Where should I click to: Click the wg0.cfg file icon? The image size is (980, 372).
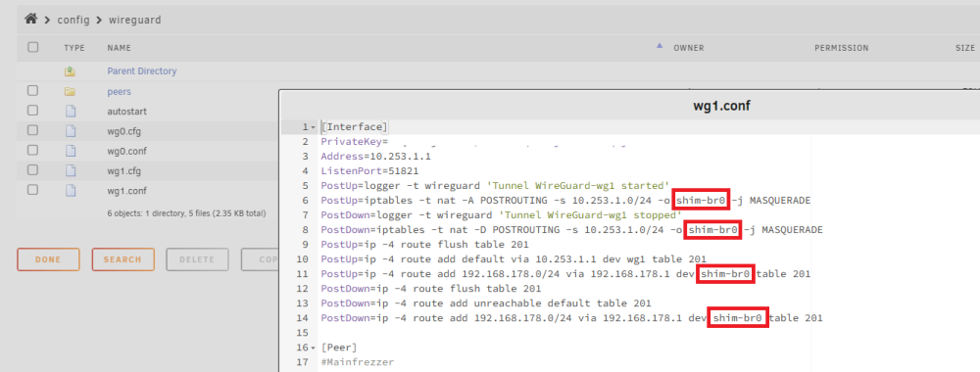pos(71,131)
